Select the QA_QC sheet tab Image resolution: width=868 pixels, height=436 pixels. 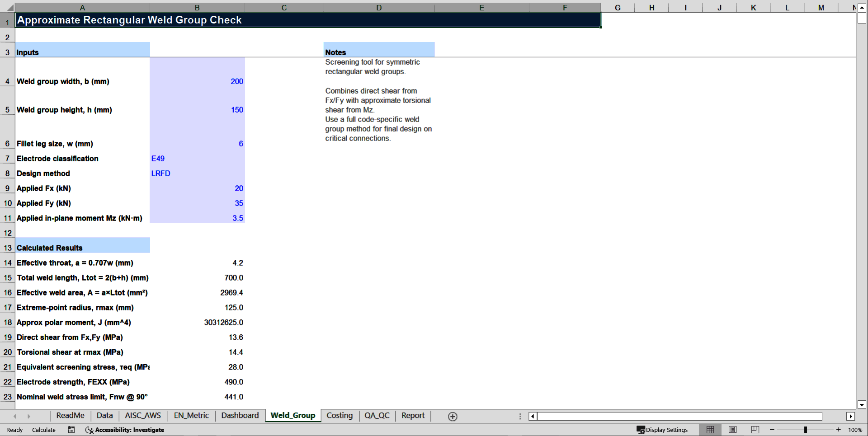[x=377, y=416]
